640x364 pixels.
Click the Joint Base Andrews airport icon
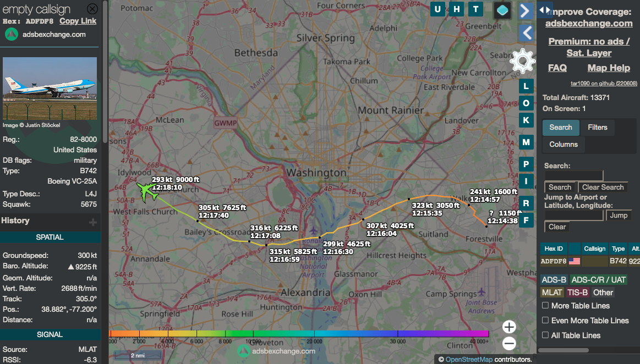pyautogui.click(x=482, y=292)
